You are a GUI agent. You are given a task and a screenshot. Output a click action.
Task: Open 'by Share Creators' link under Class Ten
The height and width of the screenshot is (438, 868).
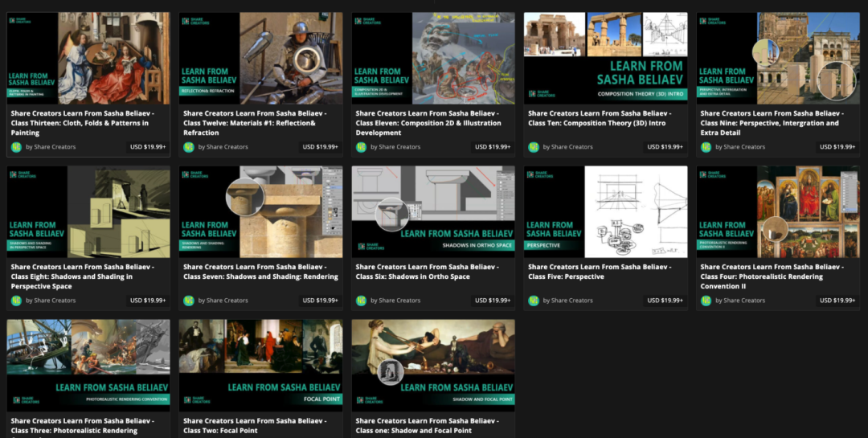coord(568,147)
